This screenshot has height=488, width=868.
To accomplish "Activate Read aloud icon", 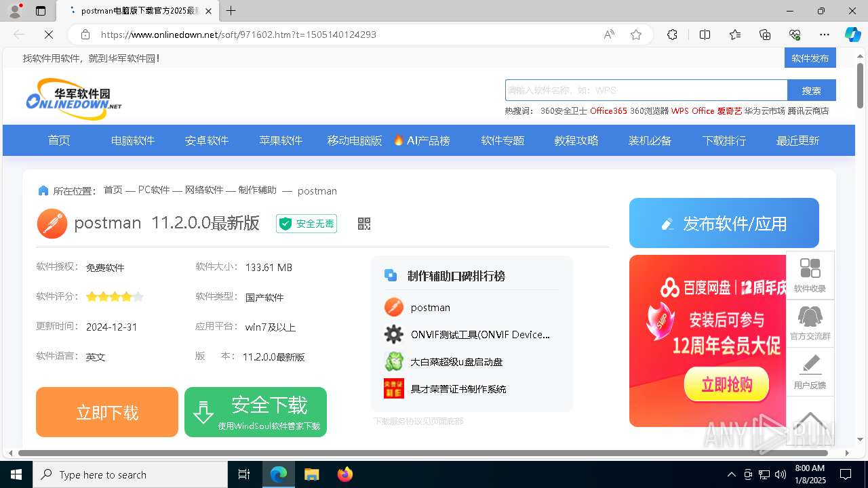I will tap(609, 35).
